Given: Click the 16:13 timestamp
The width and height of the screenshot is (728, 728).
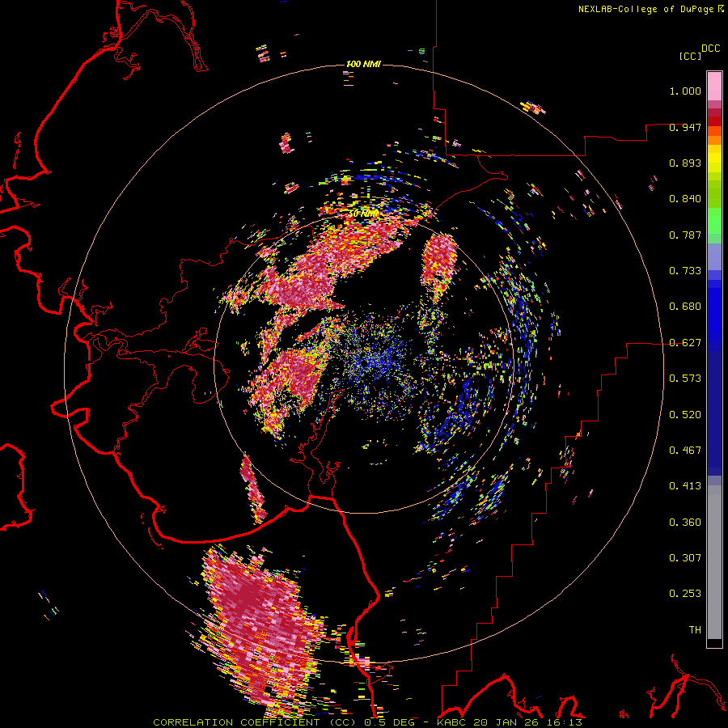Looking at the screenshot, I should click(562, 722).
